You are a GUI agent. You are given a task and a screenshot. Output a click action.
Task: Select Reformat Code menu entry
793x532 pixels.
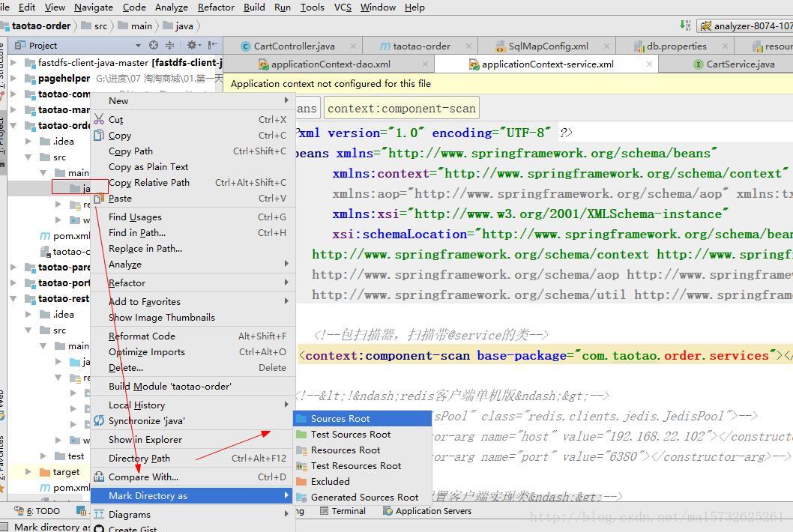[x=193, y=336]
